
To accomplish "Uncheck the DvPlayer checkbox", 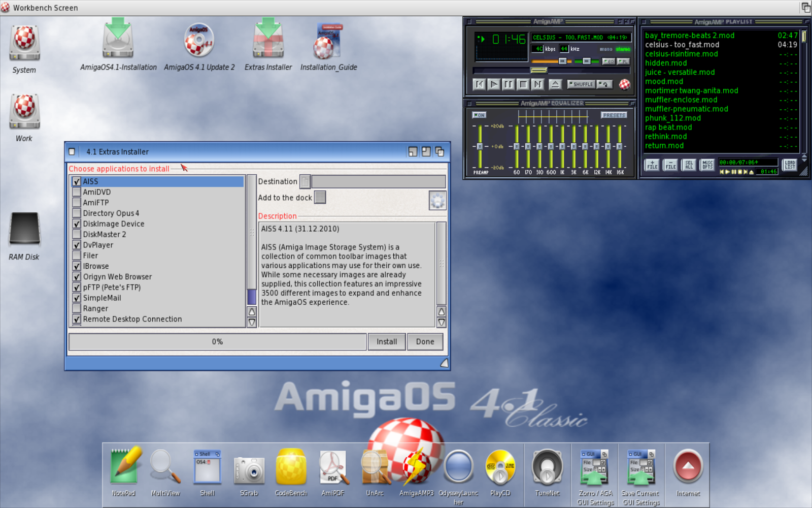I will click(77, 245).
